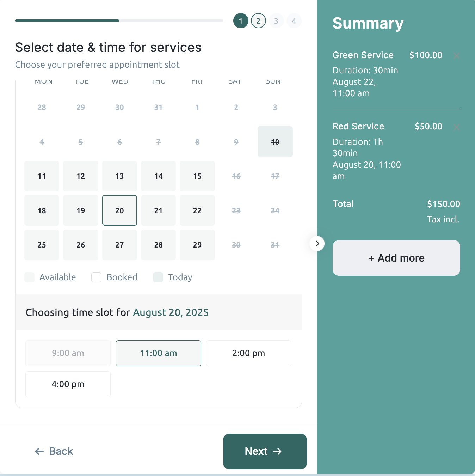Click the Add more button
Viewport: 475px width, 476px height.
396,258
